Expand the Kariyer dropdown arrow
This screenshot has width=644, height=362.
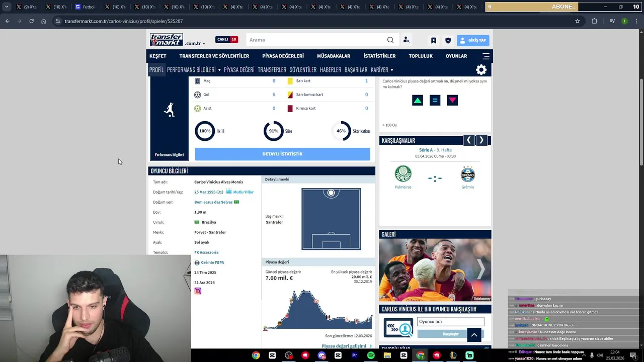click(391, 70)
